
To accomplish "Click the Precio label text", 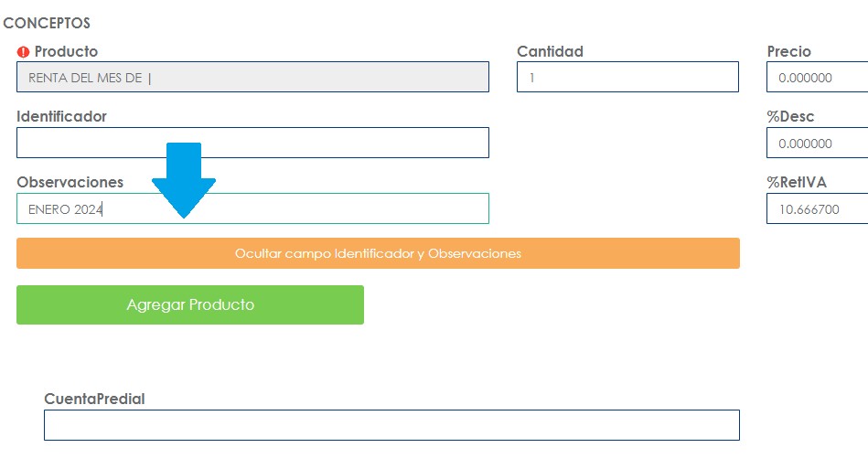I will pyautogui.click(x=788, y=52).
